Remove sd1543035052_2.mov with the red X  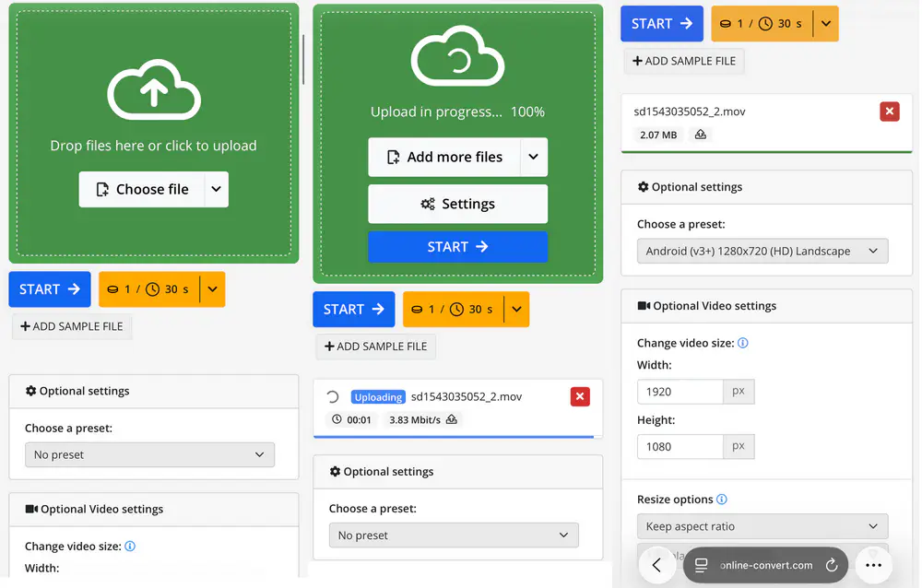[x=890, y=111]
